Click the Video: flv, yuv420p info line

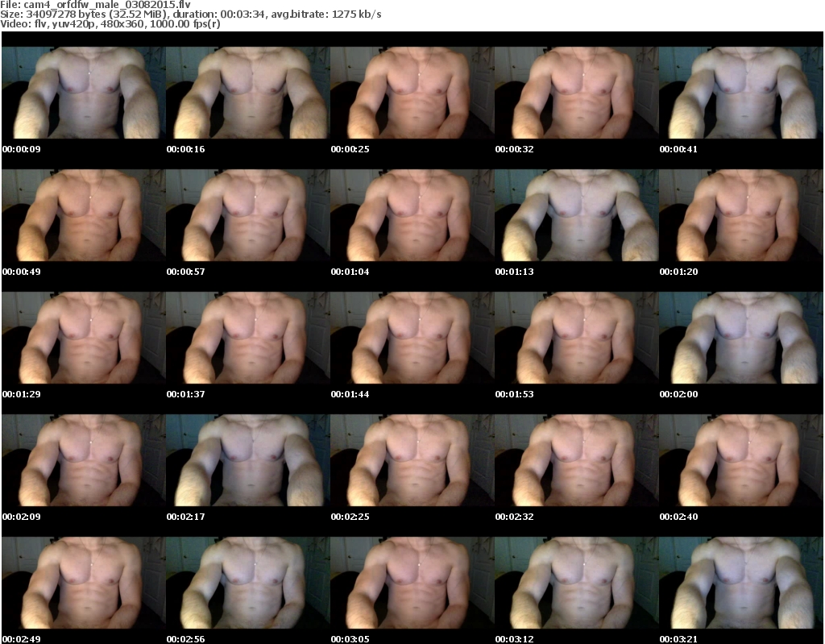(110, 23)
